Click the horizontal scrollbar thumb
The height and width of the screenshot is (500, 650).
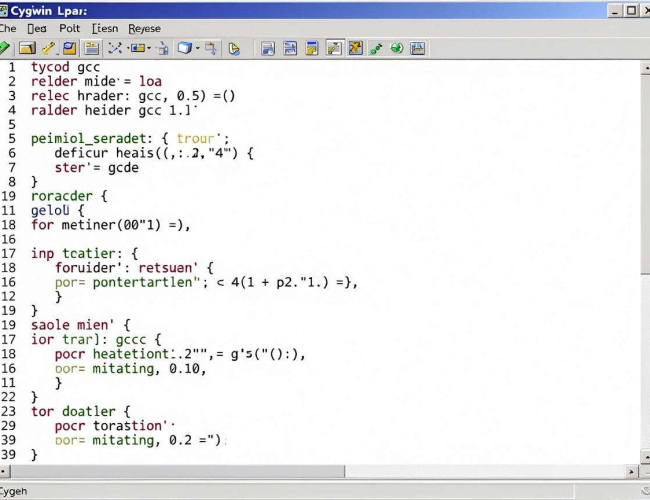pyautogui.click(x=177, y=471)
